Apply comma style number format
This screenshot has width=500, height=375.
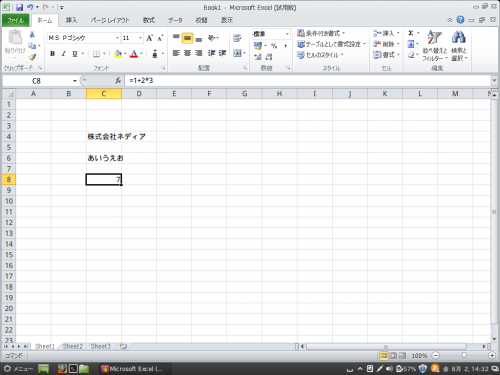coord(285,46)
